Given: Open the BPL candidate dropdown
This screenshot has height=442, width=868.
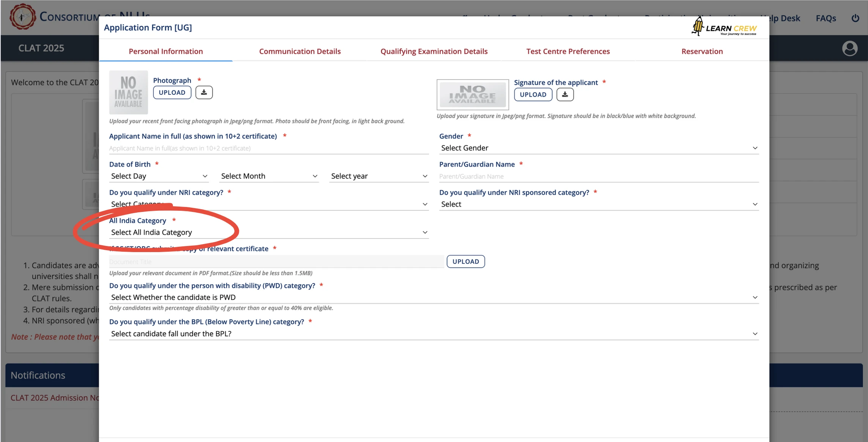Looking at the screenshot, I should pos(434,334).
